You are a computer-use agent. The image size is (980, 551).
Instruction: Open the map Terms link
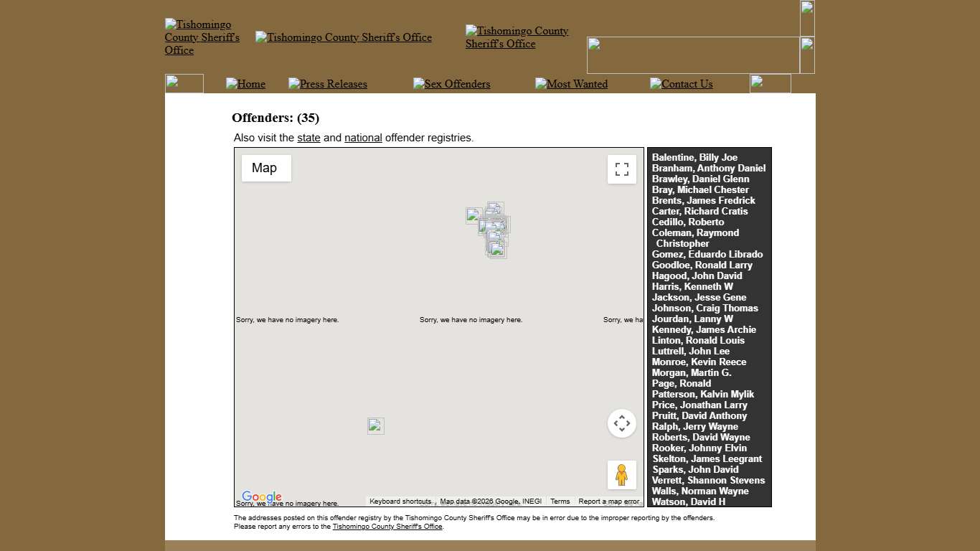560,501
